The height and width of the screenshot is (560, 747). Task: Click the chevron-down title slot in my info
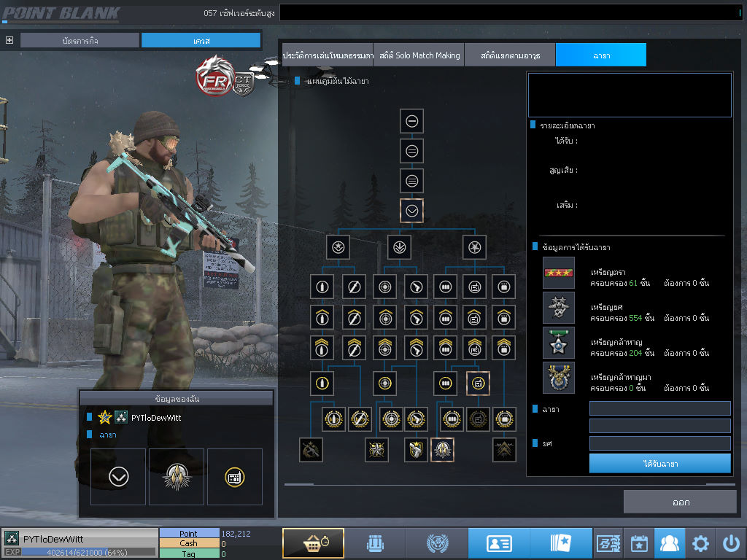pos(118,477)
